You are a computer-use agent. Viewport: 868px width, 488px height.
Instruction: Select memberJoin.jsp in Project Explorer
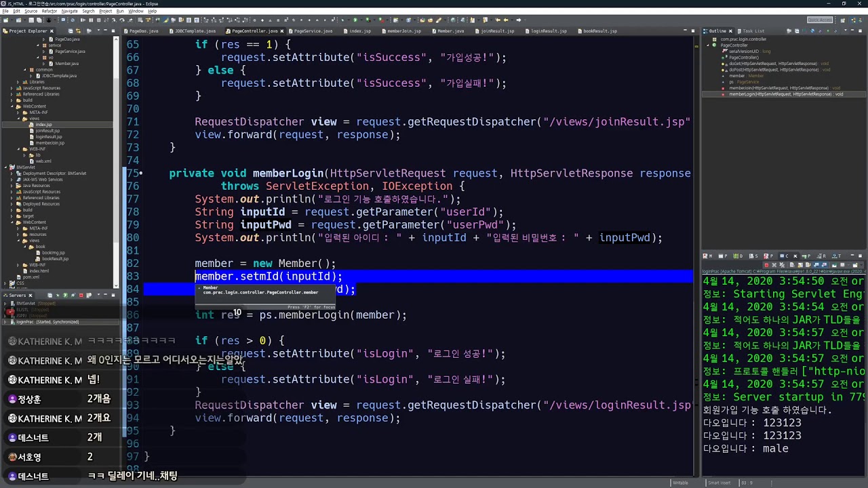(x=50, y=143)
